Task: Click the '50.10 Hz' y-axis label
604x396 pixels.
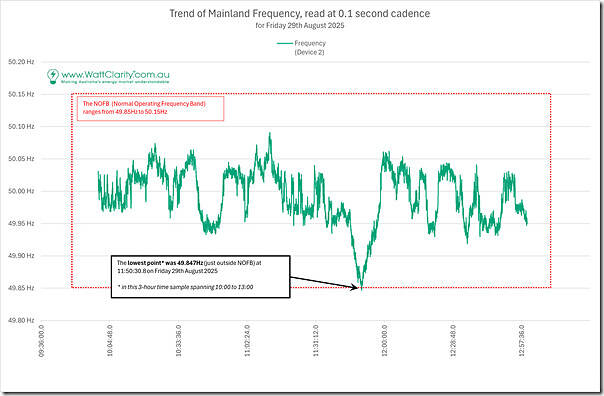Action: (21, 126)
